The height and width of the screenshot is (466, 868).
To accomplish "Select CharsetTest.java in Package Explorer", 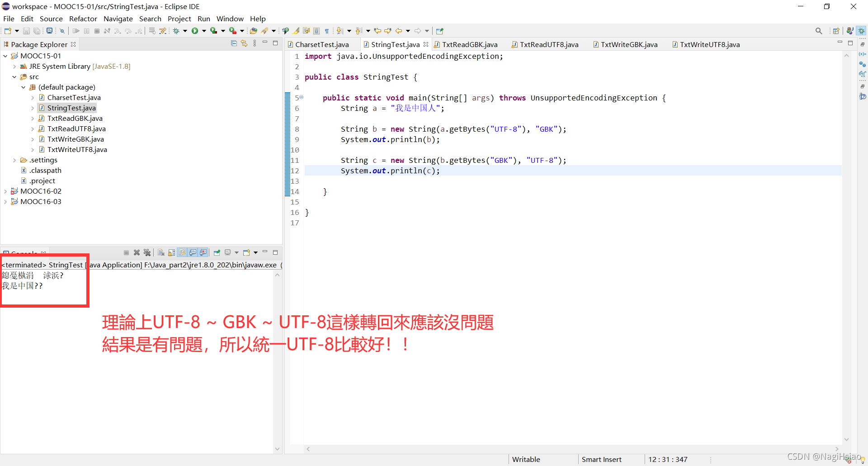I will pyautogui.click(x=74, y=98).
